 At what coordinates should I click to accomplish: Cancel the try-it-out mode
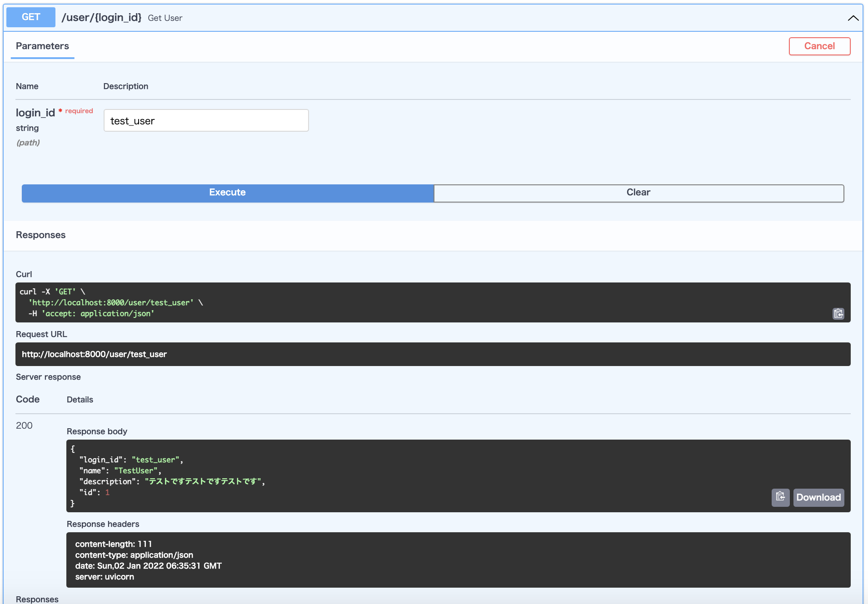(819, 46)
